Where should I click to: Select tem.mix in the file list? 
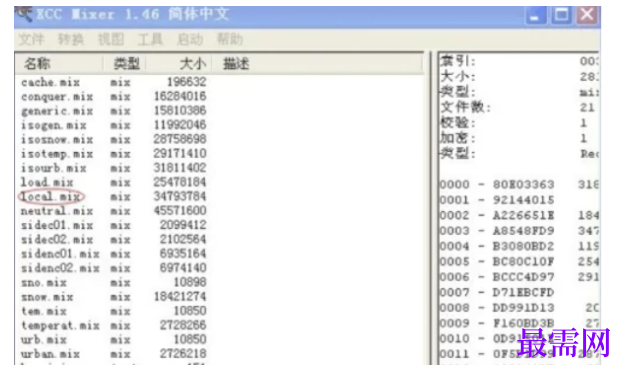(x=44, y=311)
